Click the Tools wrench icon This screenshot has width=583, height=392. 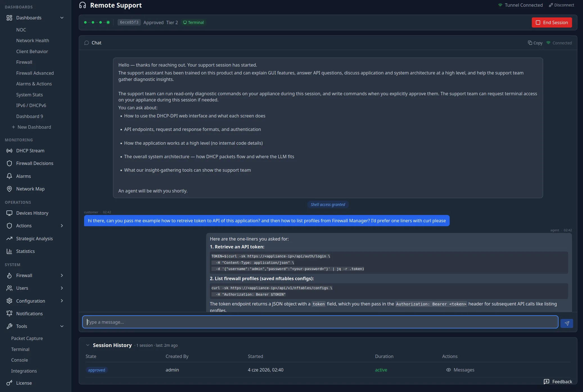[9, 326]
